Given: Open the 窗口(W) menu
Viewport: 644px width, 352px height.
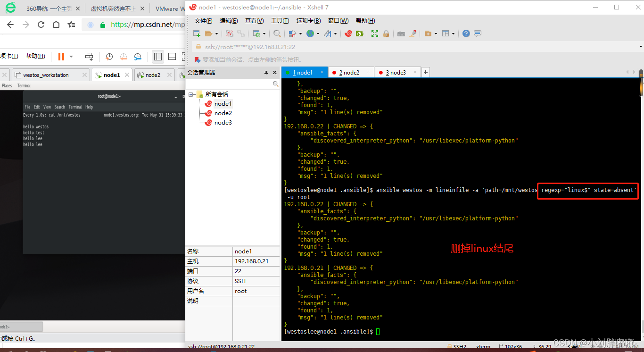Looking at the screenshot, I should (x=339, y=21).
